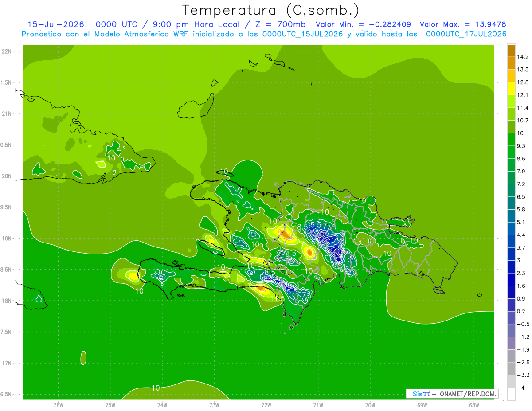Click the "12.8" colorbar label
532x411 pixels.
pyautogui.click(x=522, y=82)
